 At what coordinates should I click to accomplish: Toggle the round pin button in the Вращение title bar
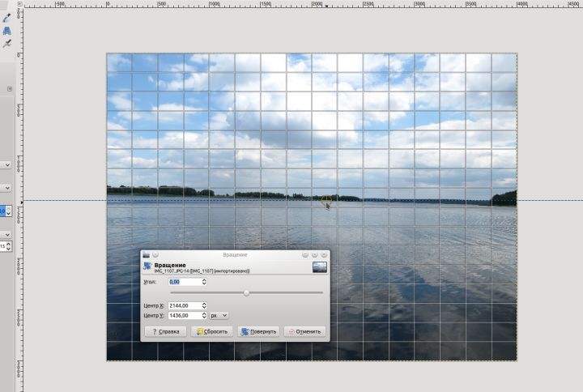pos(155,254)
